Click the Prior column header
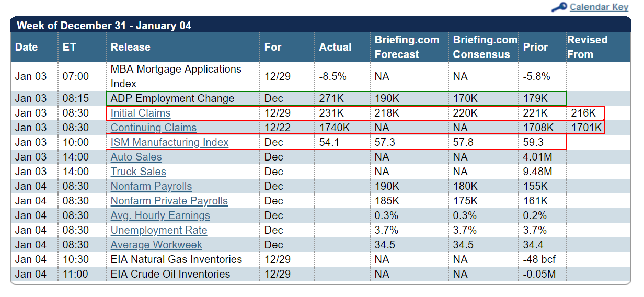Screen dimensions: 644x297 [535, 47]
